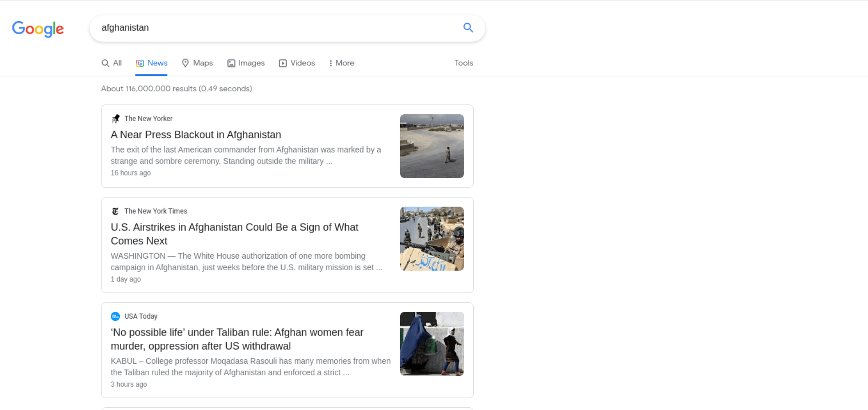Click 'The New York Times' source name
This screenshot has width=868, height=410.
pos(155,211)
